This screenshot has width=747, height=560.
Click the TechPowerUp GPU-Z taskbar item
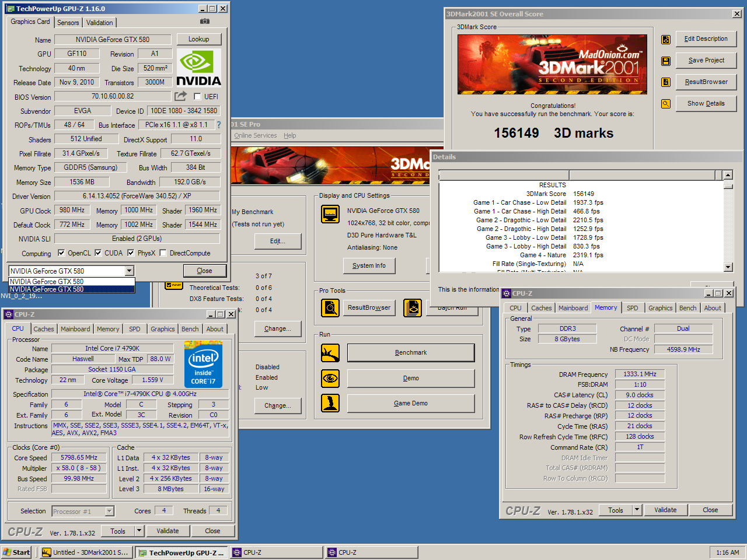[x=181, y=552]
